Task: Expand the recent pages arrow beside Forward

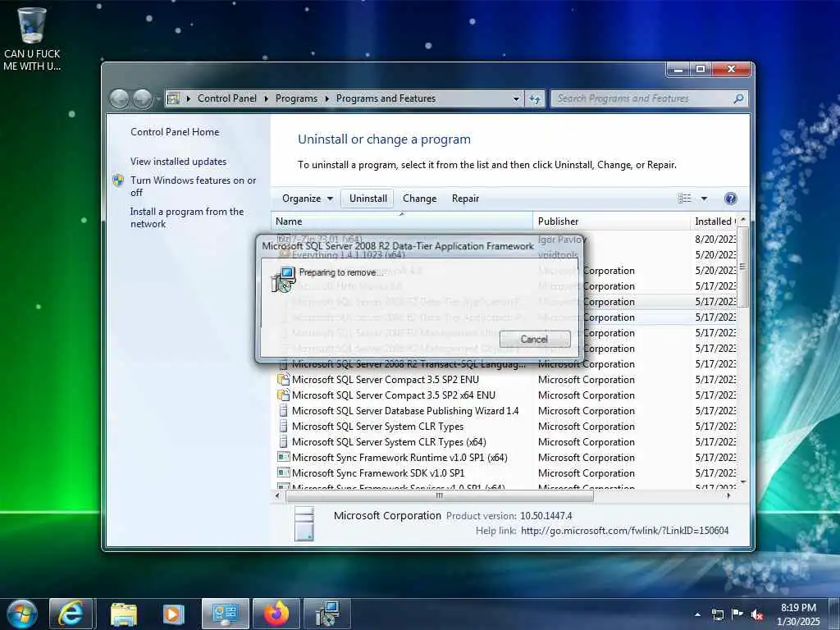Action: [x=158, y=99]
